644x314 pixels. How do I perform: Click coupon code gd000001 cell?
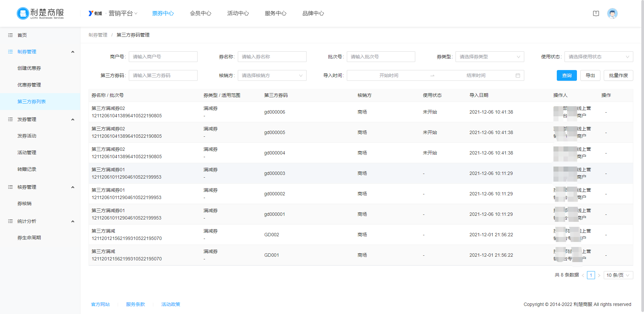(x=275, y=214)
